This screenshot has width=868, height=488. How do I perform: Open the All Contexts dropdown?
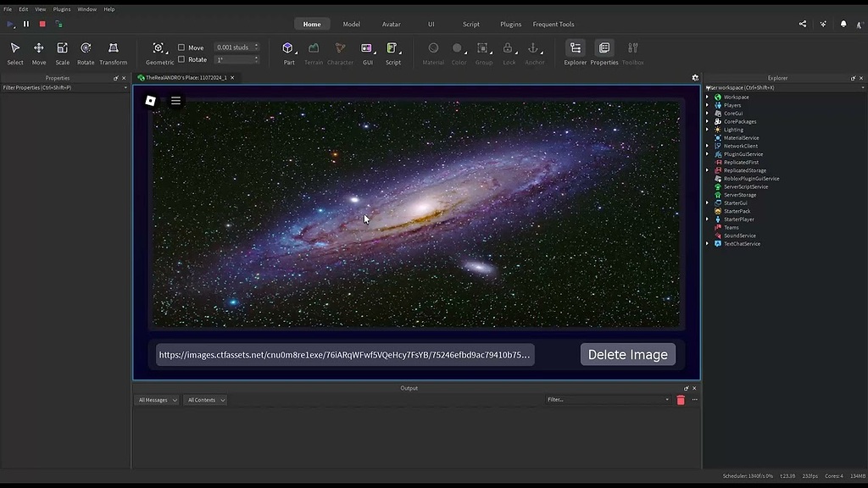(205, 400)
